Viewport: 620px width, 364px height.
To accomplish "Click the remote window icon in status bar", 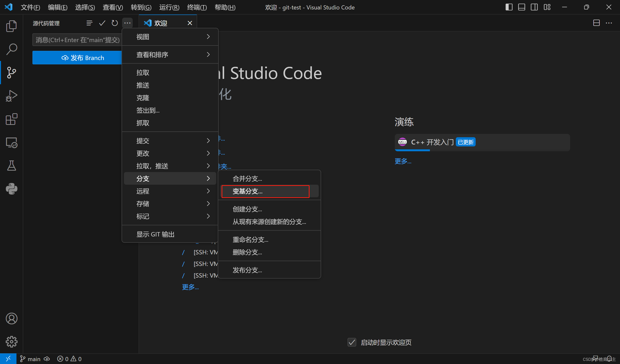I will click(8, 359).
